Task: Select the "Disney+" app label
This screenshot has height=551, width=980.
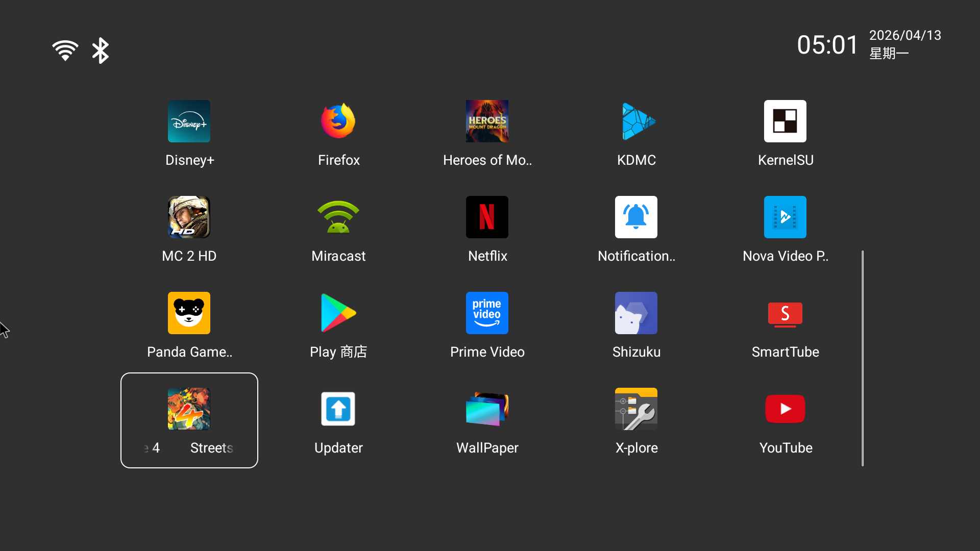Action: tap(190, 160)
